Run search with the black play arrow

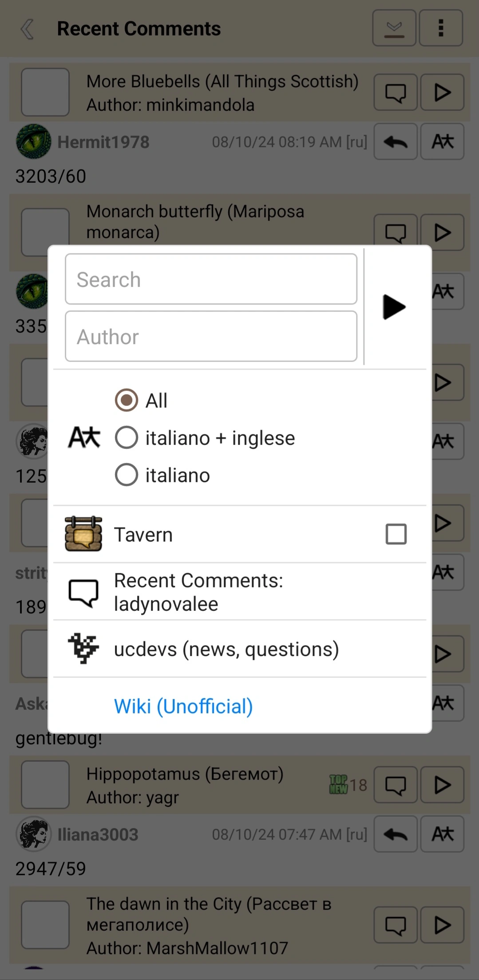click(394, 307)
